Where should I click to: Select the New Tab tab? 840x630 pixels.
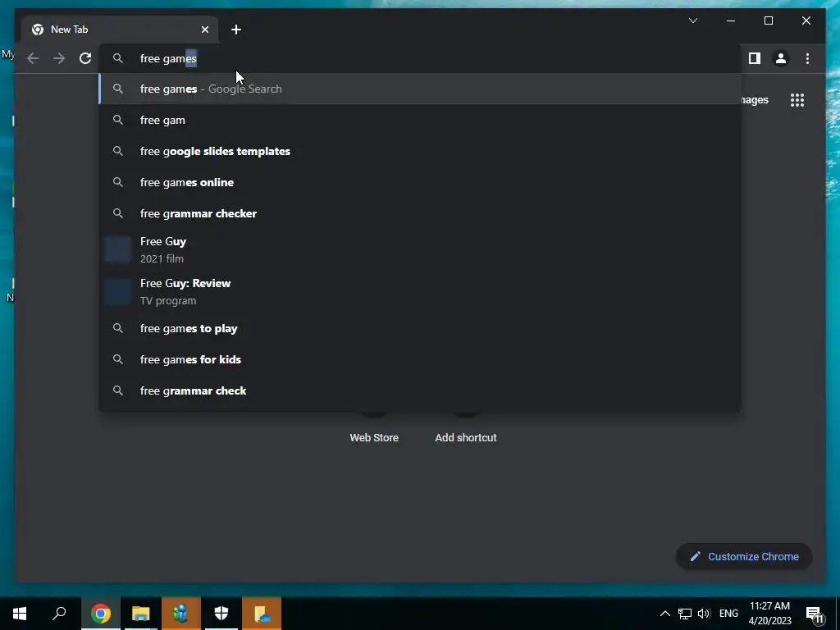click(x=120, y=30)
